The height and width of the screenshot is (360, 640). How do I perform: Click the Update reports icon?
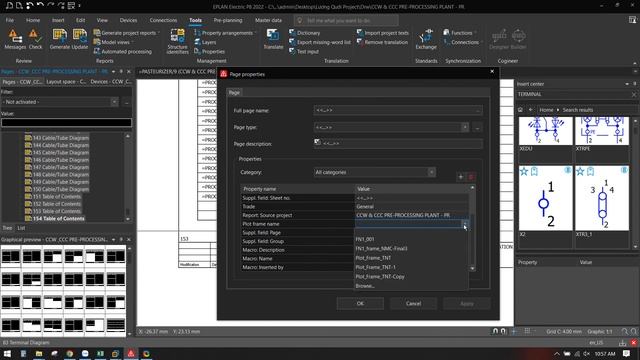(80, 40)
